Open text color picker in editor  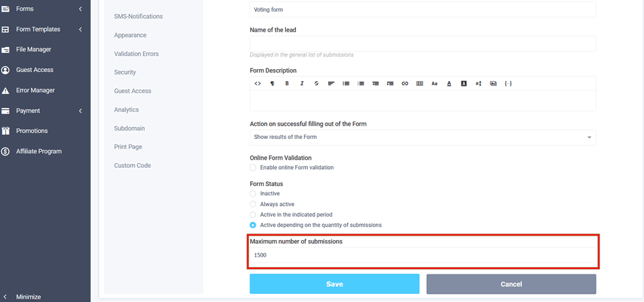pos(449,83)
